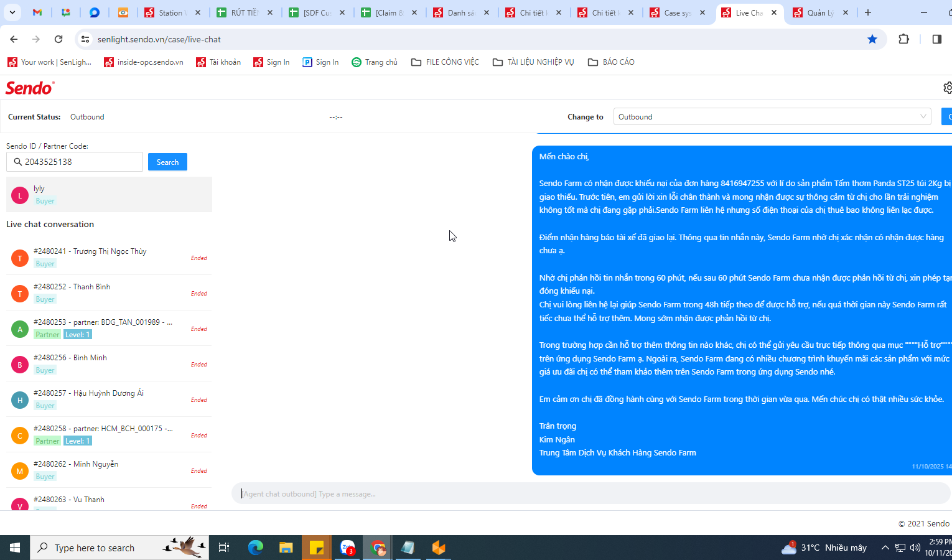Show hidden system tray icons

tap(885, 548)
